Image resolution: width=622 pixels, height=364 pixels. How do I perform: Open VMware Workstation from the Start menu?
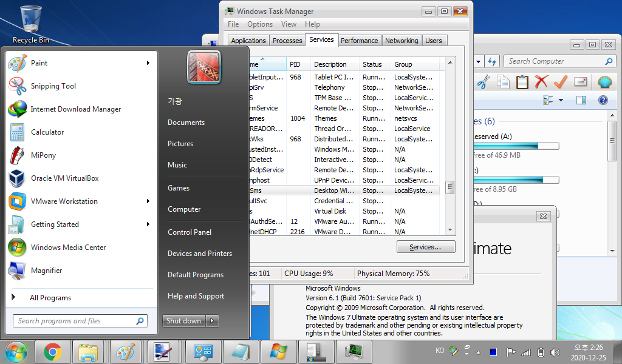point(81,201)
